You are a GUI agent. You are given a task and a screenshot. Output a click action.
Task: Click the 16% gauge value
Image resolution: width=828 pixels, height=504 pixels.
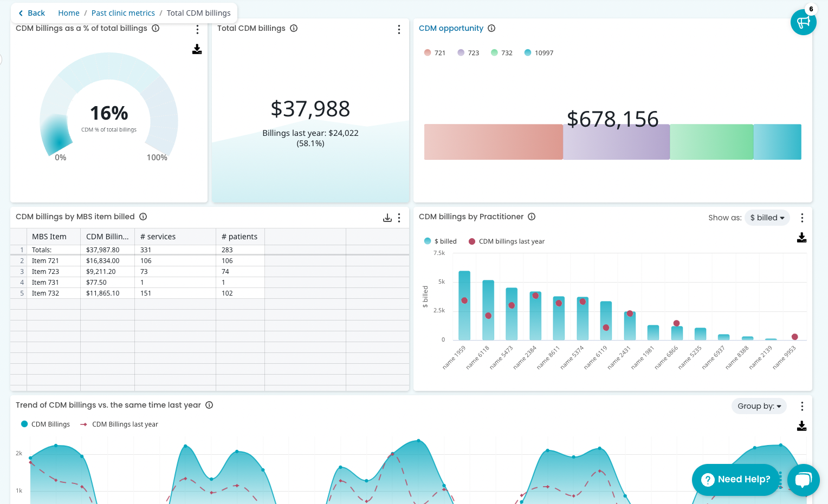(x=109, y=113)
